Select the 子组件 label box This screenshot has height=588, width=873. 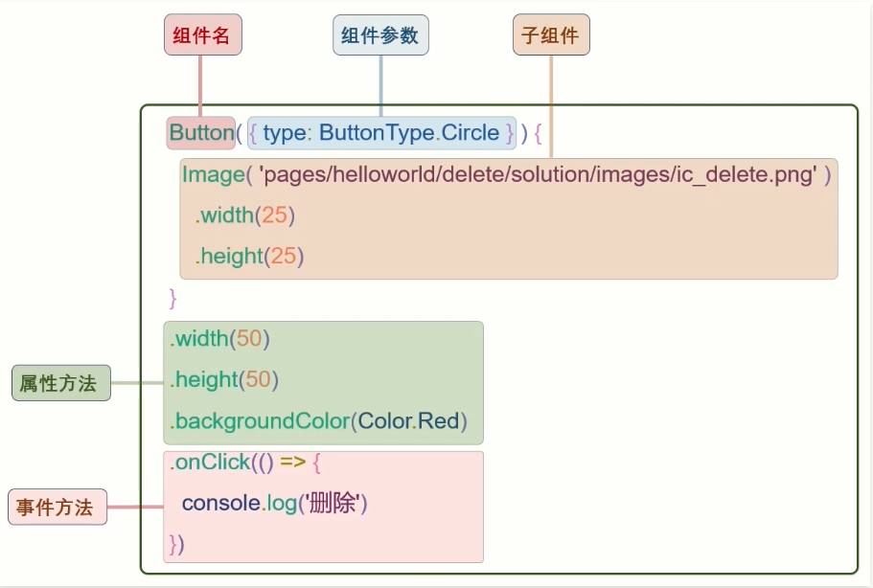pyautogui.click(x=551, y=36)
